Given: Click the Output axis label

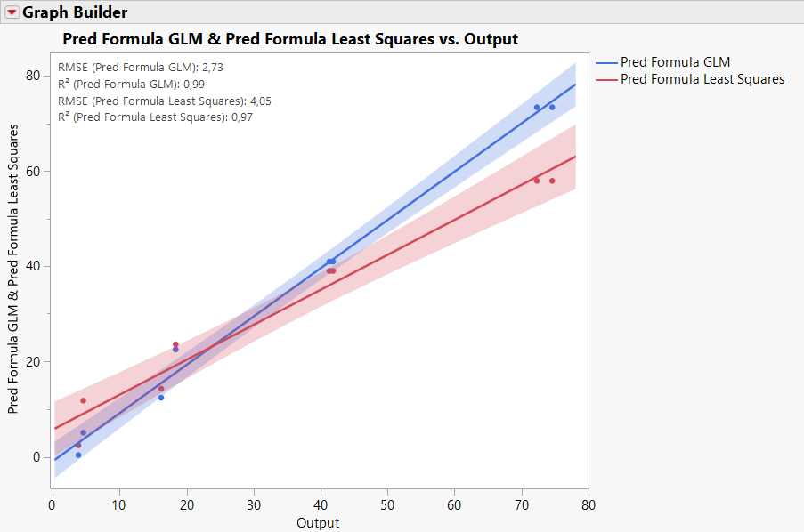Looking at the screenshot, I should coord(318,523).
